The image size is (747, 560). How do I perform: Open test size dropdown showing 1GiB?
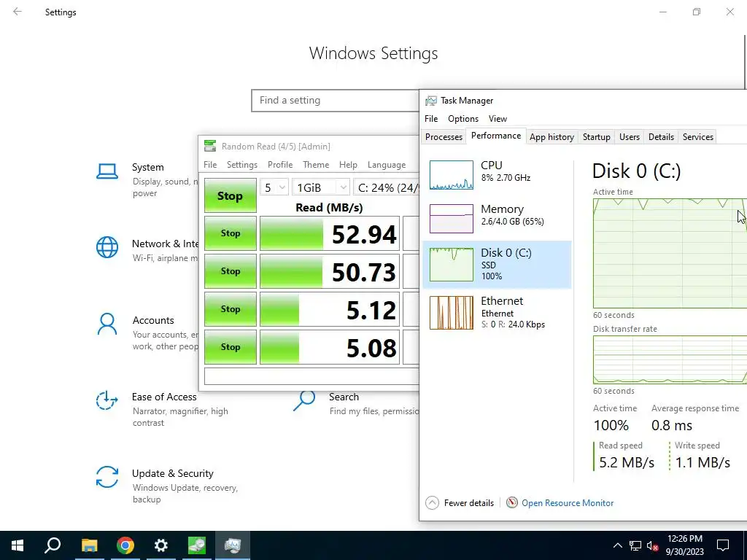click(321, 187)
